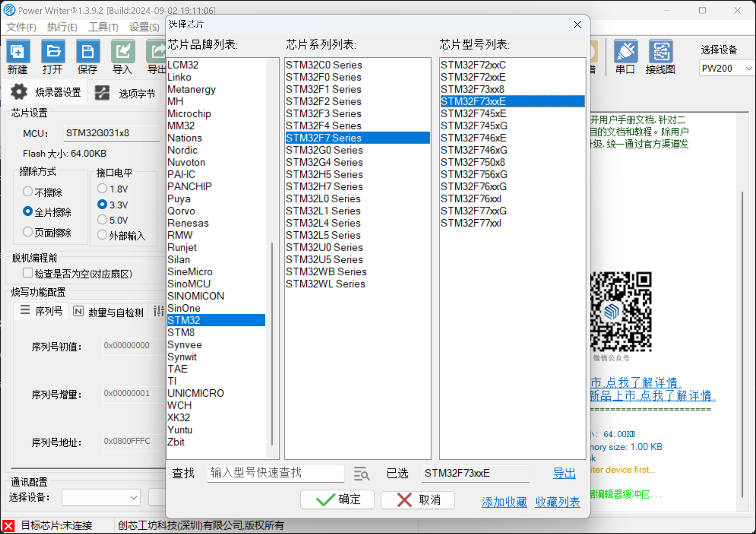Switch to the quantity and self-check (数量与自检测) tab
The height and width of the screenshot is (534, 756).
click(x=108, y=312)
